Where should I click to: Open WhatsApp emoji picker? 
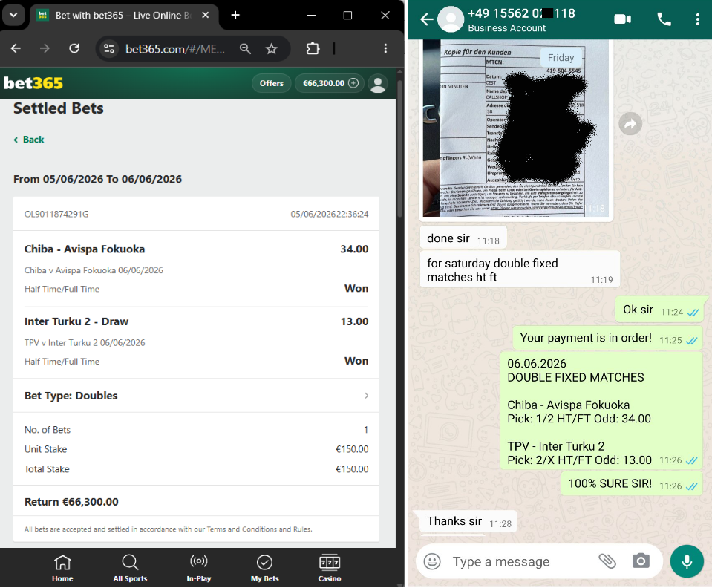[x=432, y=562]
